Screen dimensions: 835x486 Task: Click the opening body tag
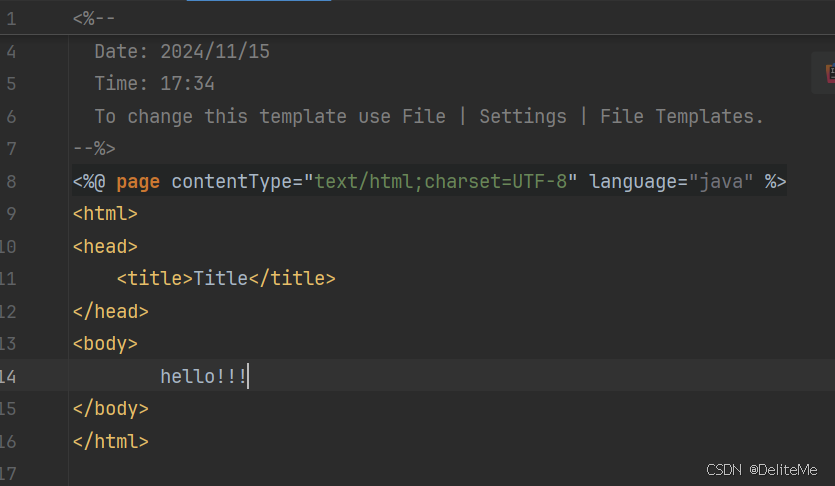(105, 344)
